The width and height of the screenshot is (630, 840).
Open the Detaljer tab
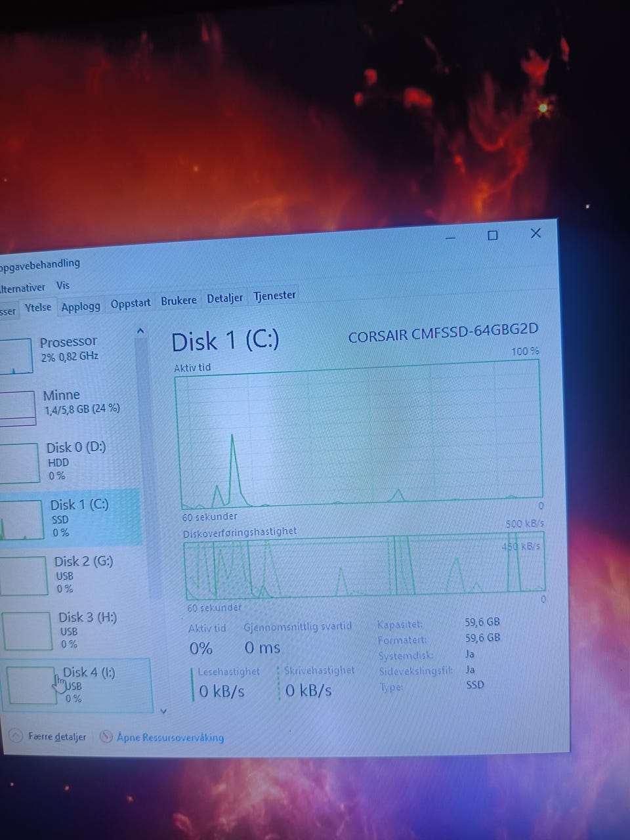(224, 298)
